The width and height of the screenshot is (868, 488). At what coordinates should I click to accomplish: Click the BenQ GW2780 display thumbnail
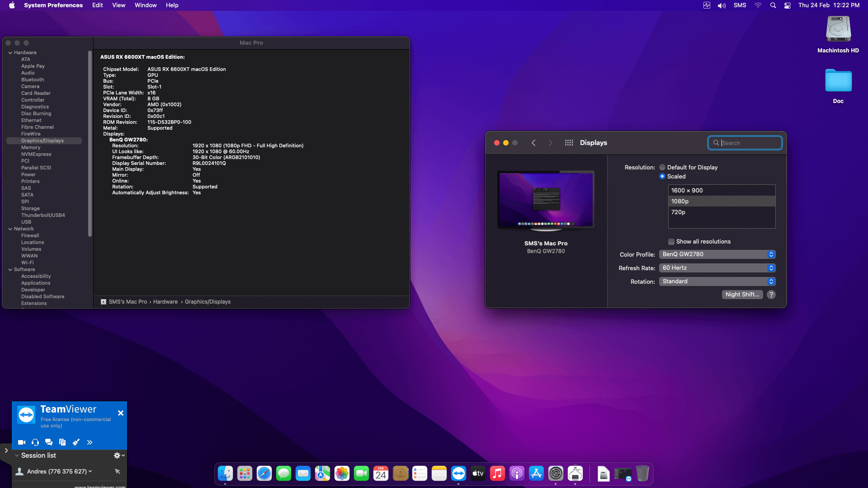tap(546, 200)
